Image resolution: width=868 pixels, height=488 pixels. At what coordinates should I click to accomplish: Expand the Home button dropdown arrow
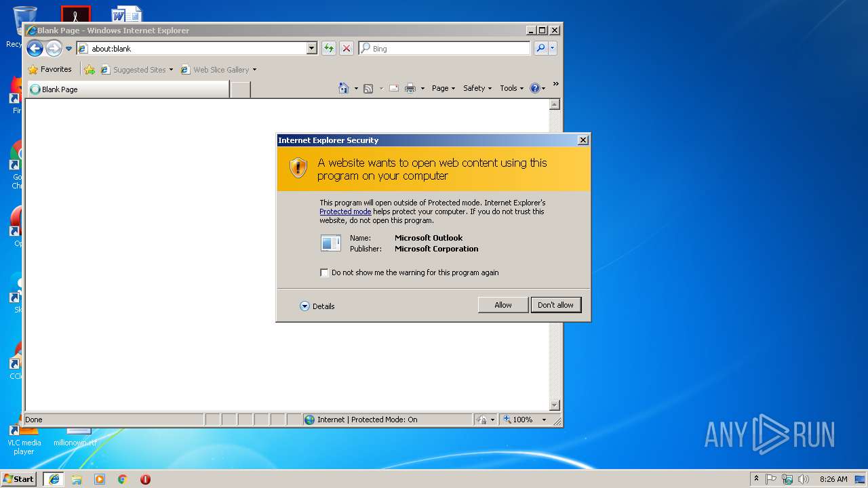356,88
